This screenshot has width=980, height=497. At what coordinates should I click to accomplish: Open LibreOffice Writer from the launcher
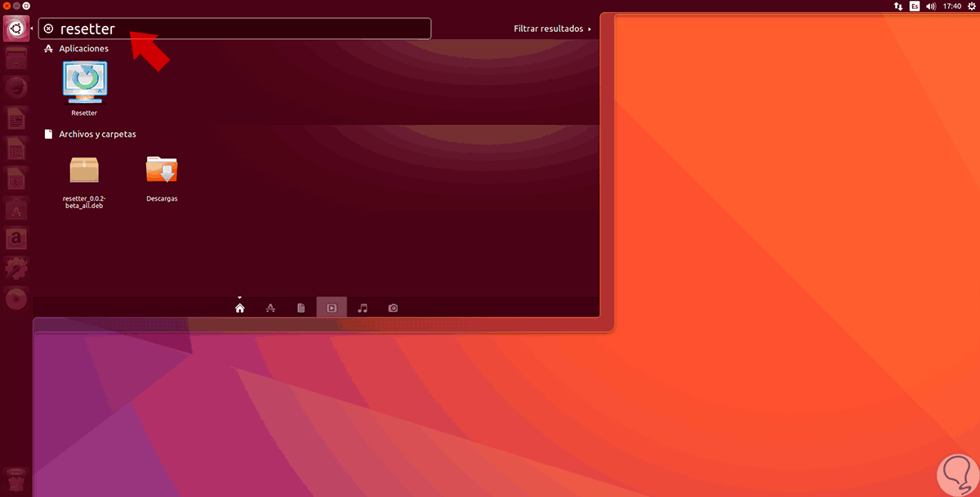tap(16, 119)
